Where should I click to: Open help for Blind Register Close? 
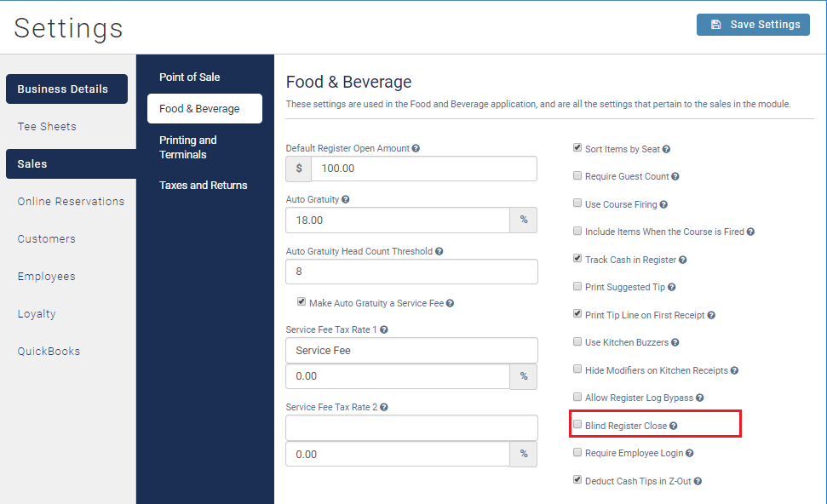pyautogui.click(x=674, y=425)
